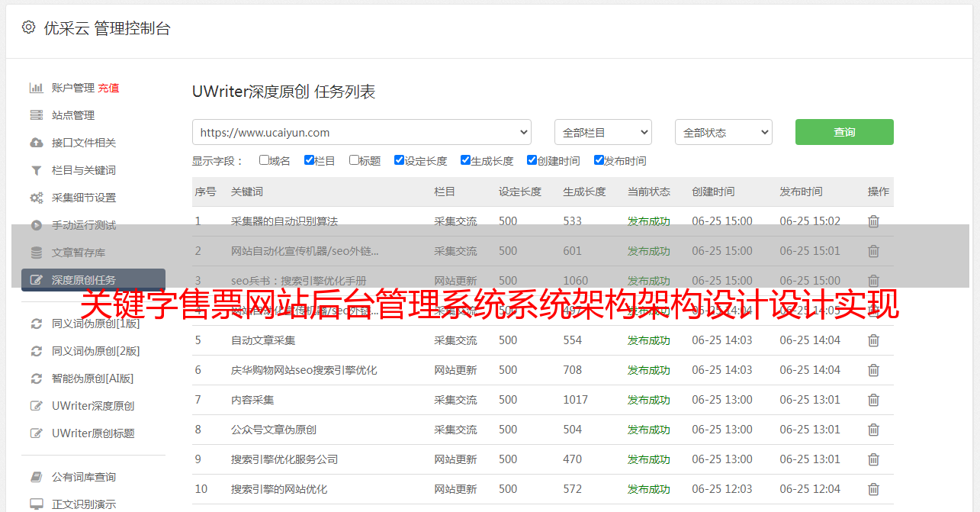Click the 发布时间 column header
The height and width of the screenshot is (512, 980).
pyautogui.click(x=801, y=192)
